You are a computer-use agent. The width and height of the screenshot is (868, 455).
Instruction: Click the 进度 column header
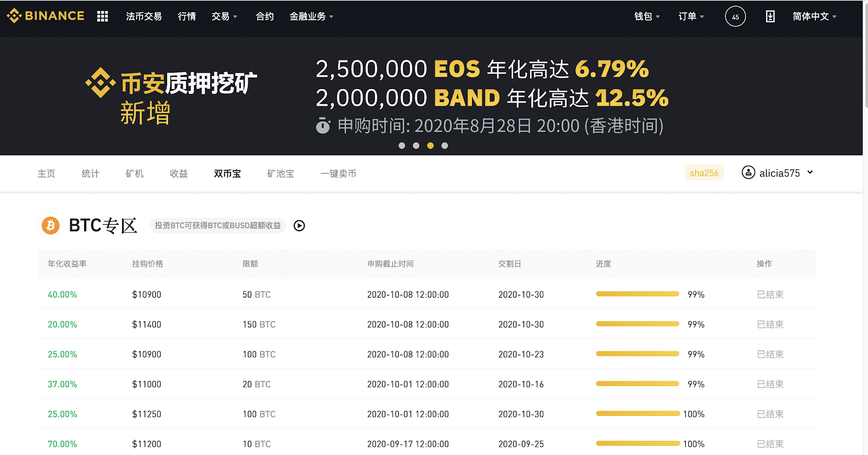point(603,264)
